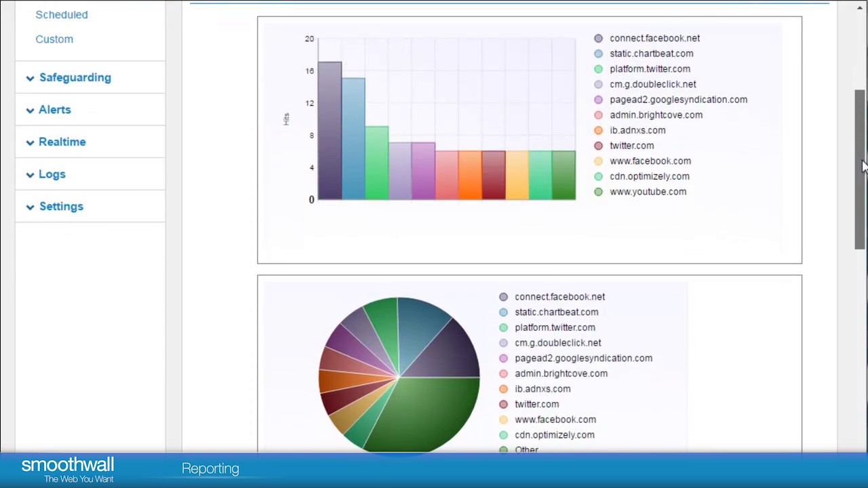The height and width of the screenshot is (488, 868).
Task: Click cdn.optimizely.com bar chart legend swatch
Action: click(x=598, y=176)
